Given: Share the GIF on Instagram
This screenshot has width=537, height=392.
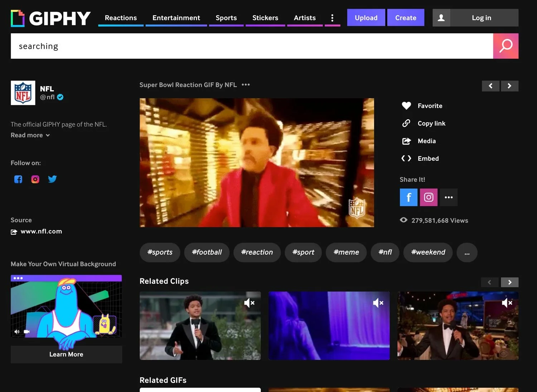Looking at the screenshot, I should pos(428,197).
